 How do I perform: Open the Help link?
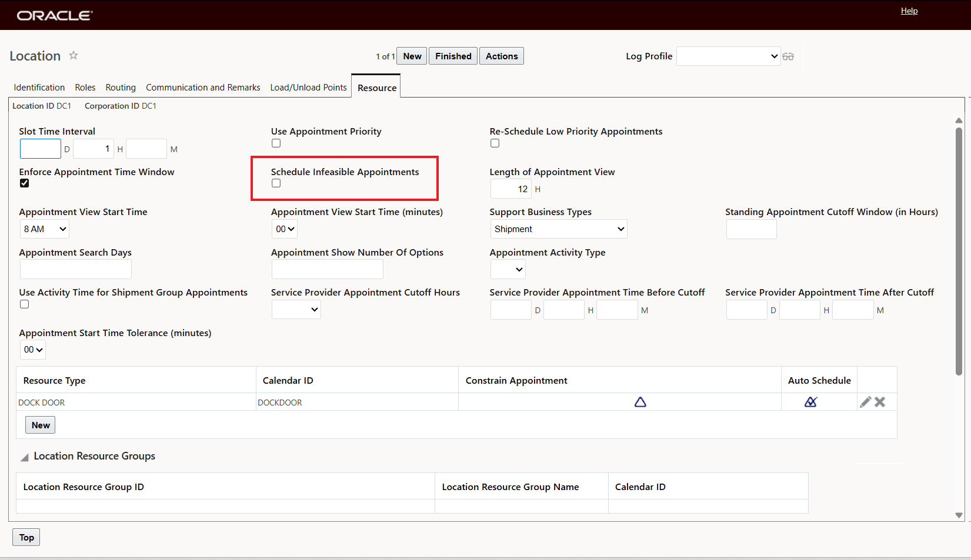(909, 11)
